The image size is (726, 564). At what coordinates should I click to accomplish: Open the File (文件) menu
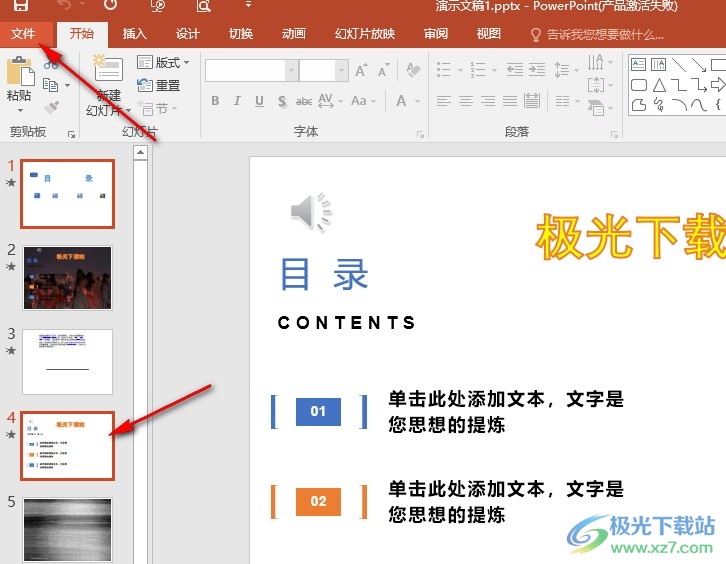click(22, 34)
